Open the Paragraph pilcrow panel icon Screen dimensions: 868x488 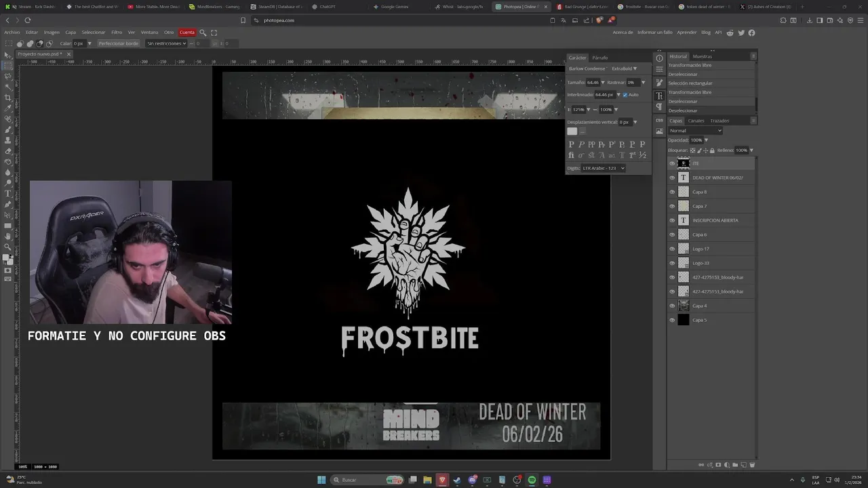tap(659, 106)
